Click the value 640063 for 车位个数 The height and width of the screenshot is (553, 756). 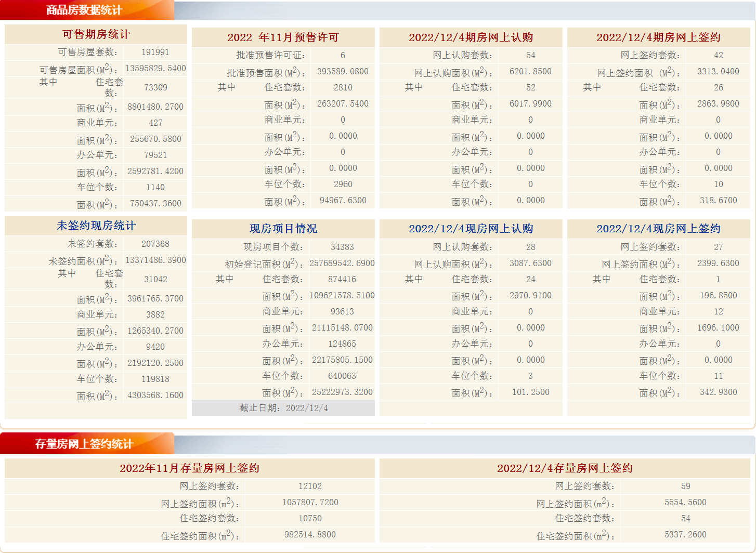[x=342, y=376]
